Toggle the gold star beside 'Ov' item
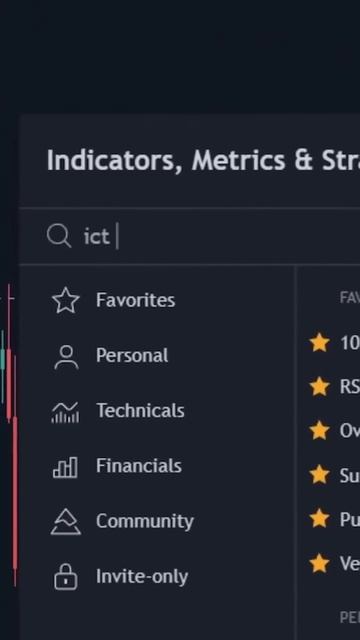The width and height of the screenshot is (360, 640). pos(320,430)
